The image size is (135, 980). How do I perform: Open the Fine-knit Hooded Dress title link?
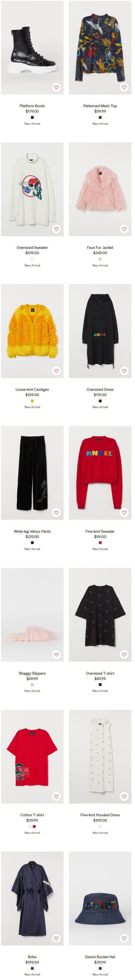100,815
